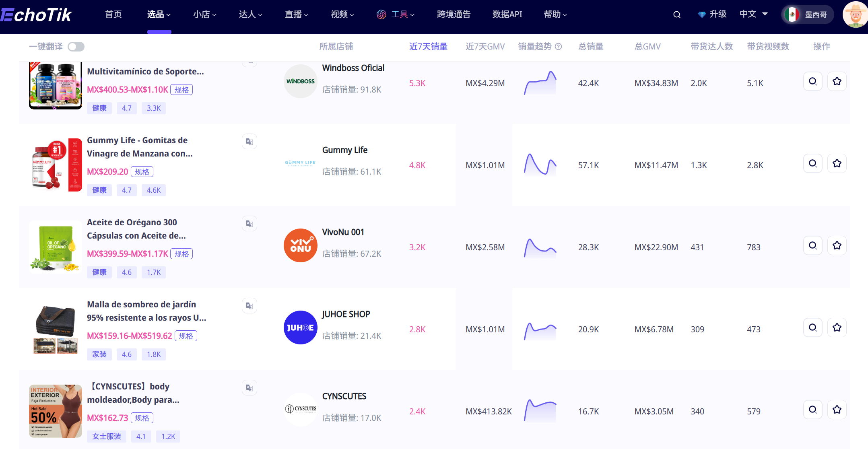Screen dimensions: 868x449
Task: Star the Gummy Life product as favorite
Action: pyautogui.click(x=837, y=163)
